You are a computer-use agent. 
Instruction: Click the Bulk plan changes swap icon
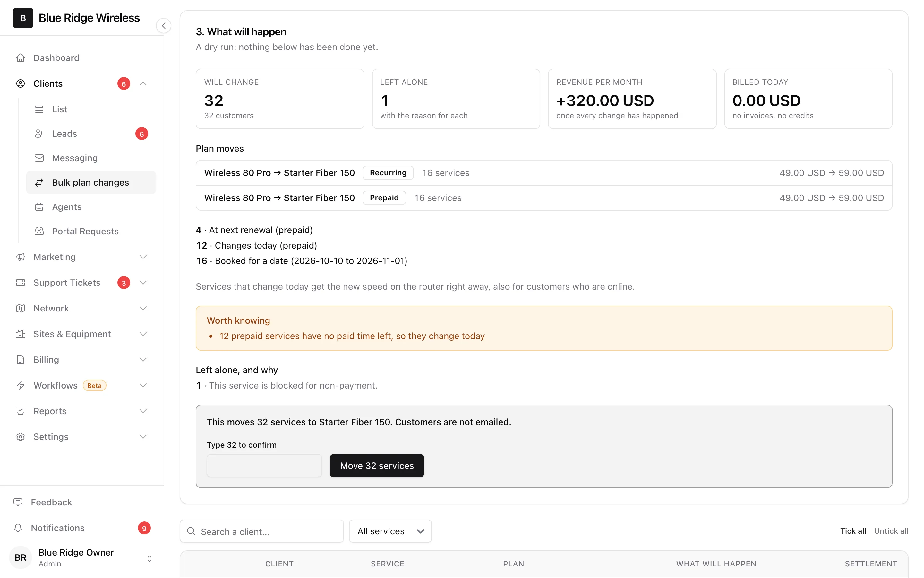pyautogui.click(x=39, y=182)
